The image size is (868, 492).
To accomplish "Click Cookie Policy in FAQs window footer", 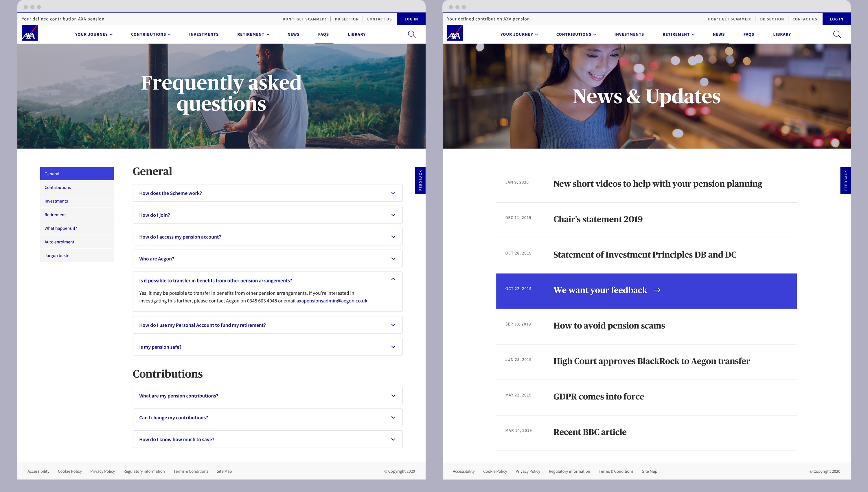I will [69, 471].
